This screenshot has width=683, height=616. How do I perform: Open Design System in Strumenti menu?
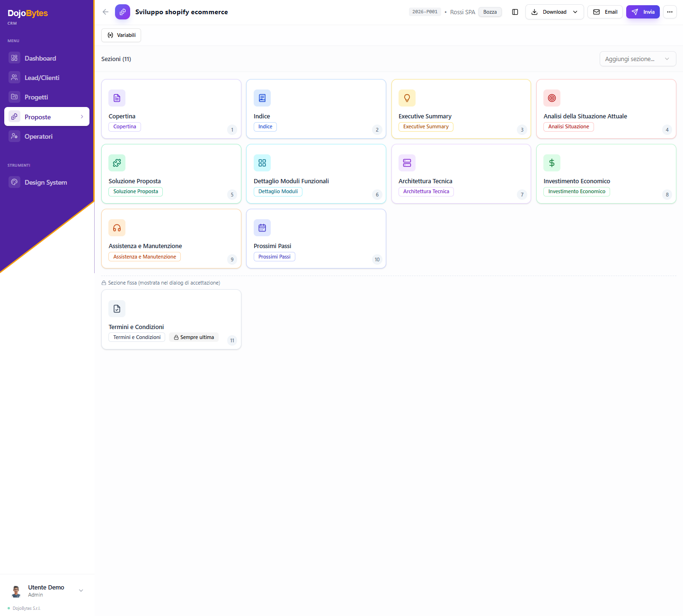[x=45, y=182]
